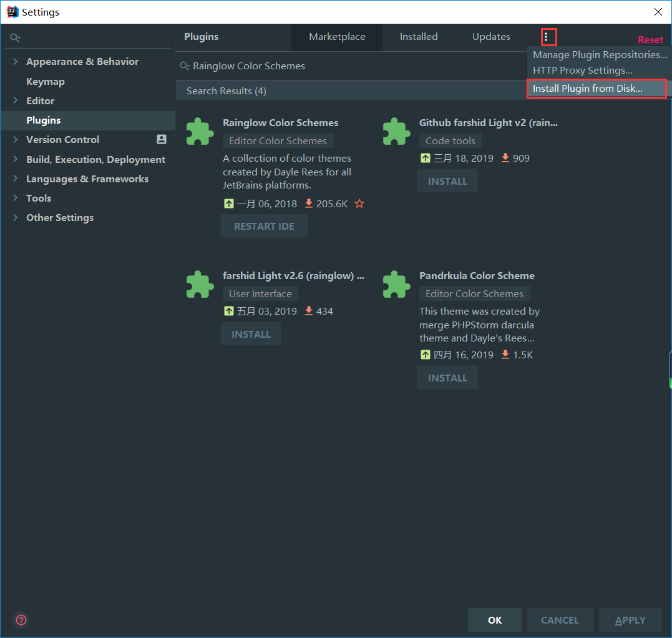Expand the Languages & Frameworks node

15,179
